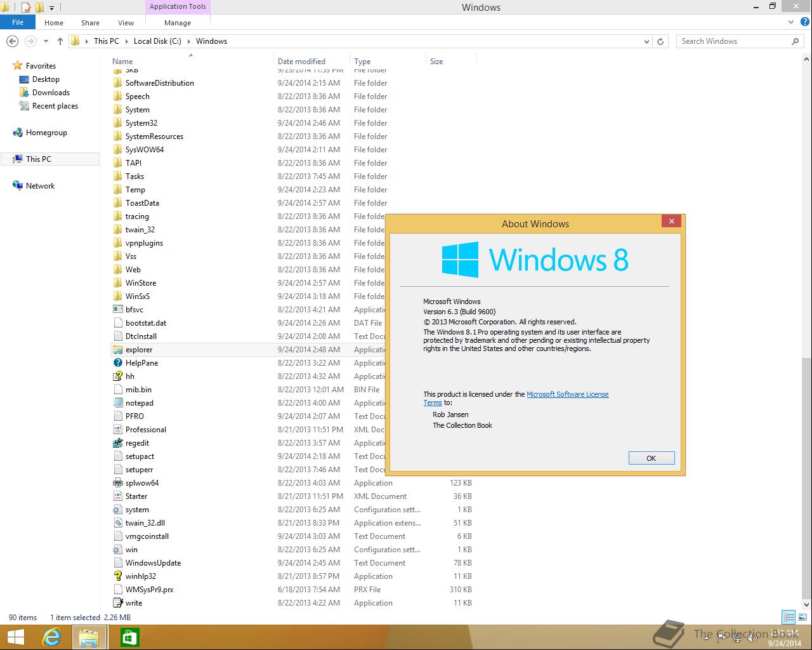Select the hh help application icon
Image resolution: width=812 pixels, height=650 pixels.
[x=117, y=376]
